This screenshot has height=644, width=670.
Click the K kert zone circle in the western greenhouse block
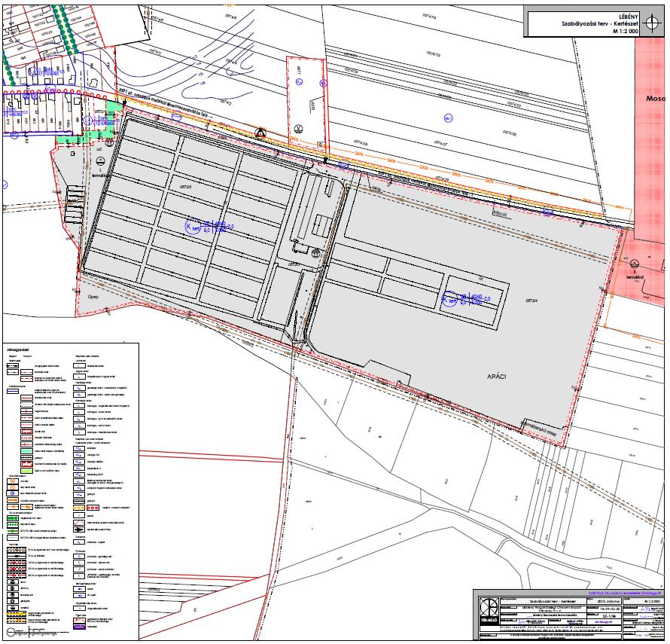point(193,226)
